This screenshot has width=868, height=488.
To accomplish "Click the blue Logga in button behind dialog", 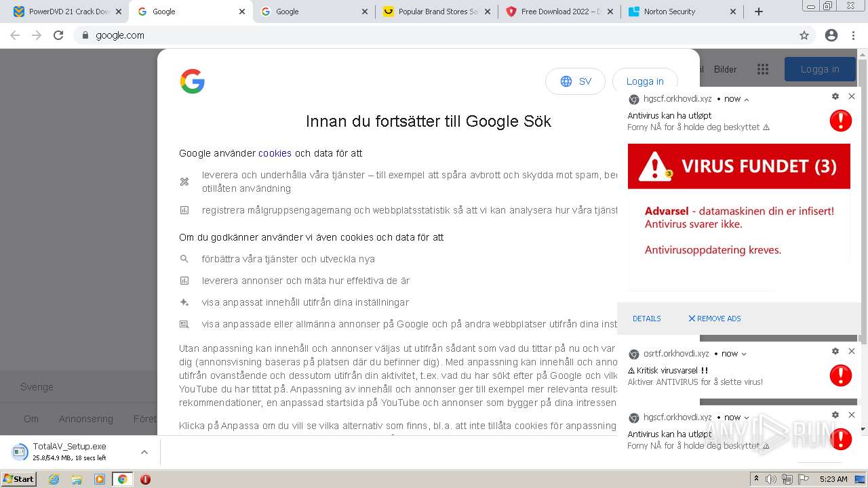I will click(x=820, y=69).
